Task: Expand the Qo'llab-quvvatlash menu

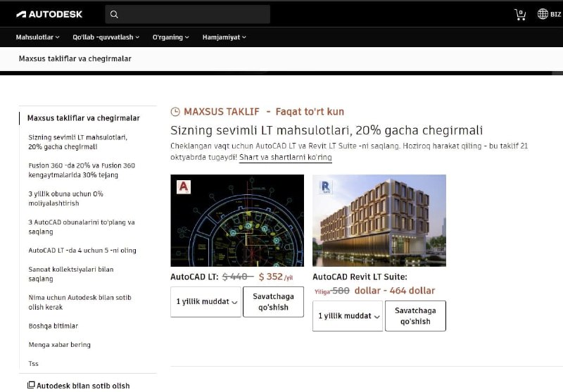Action: point(106,37)
